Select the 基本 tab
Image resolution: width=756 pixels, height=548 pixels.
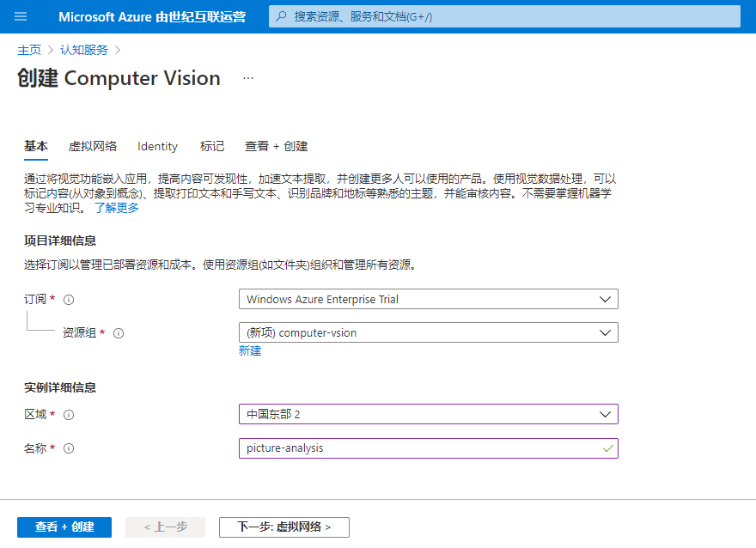(36, 146)
